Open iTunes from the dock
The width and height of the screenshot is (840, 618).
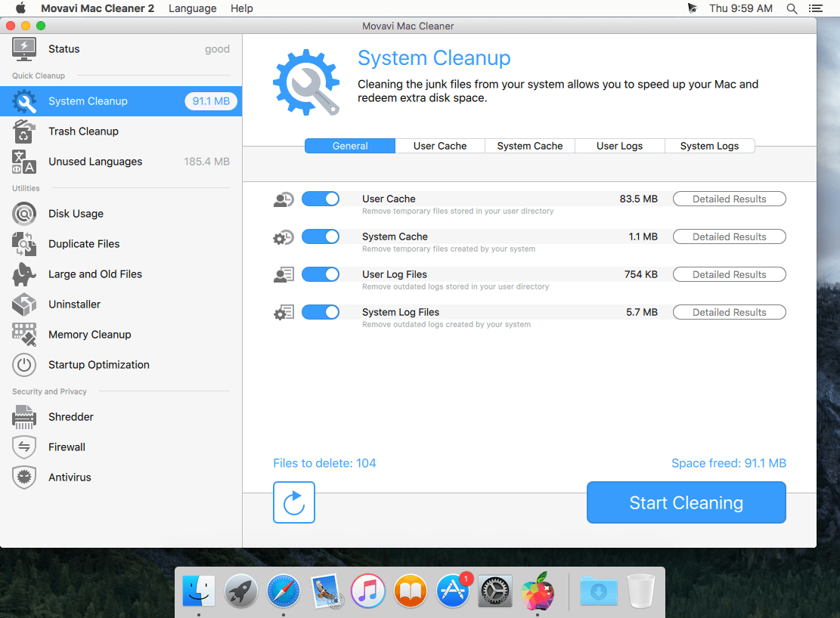pyautogui.click(x=368, y=592)
